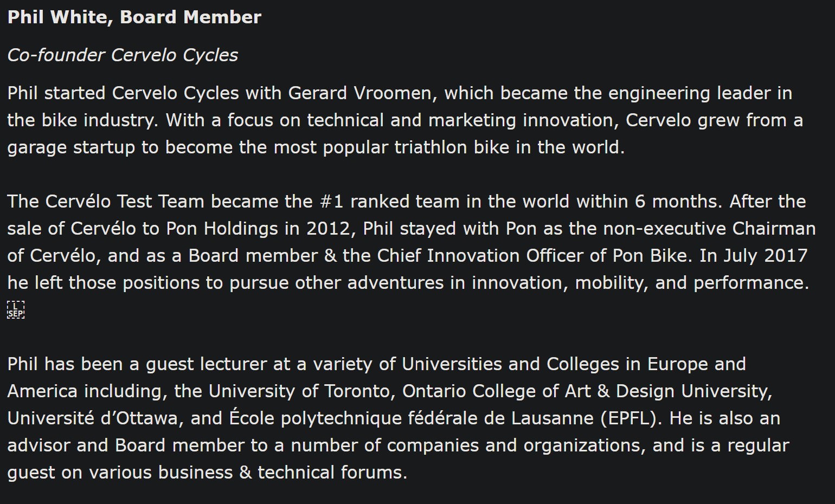Click the words 'garage startup'
Screen dimensions: 835x504
pos(71,147)
